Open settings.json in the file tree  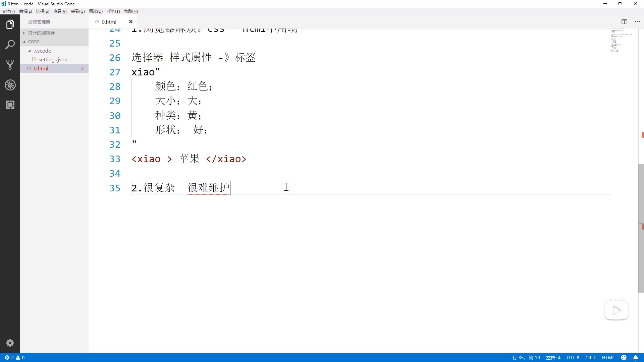pos(53,60)
